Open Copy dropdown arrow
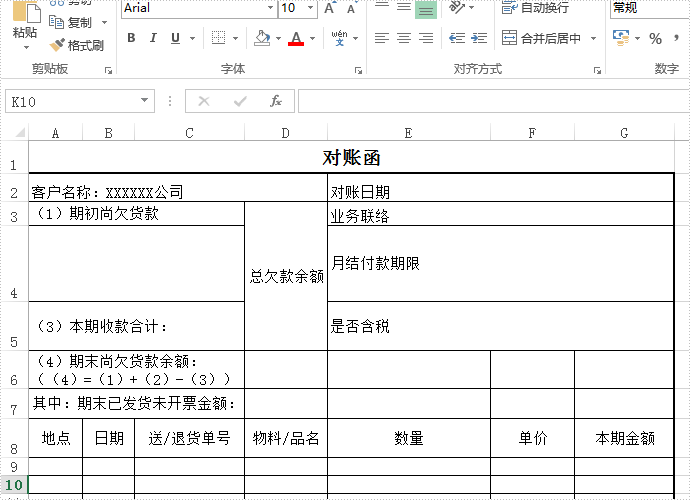Image resolution: width=690 pixels, height=500 pixels. point(104,22)
